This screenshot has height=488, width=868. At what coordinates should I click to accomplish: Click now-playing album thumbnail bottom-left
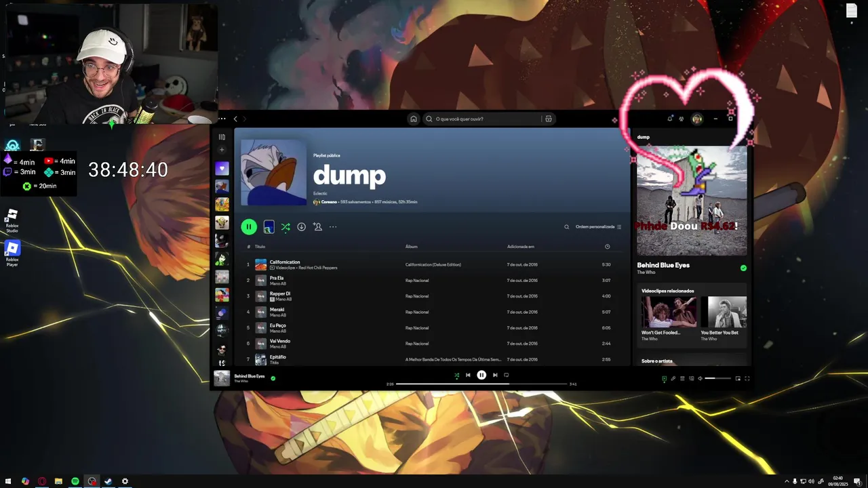[x=222, y=378]
